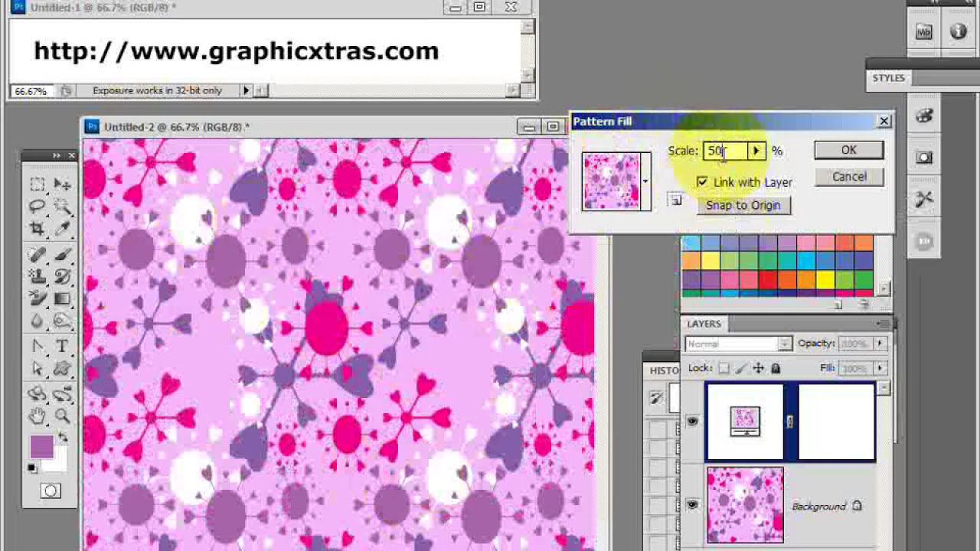Viewport: 980px width, 551px height.
Task: Open the Layers panel menu
Action: [x=884, y=324]
